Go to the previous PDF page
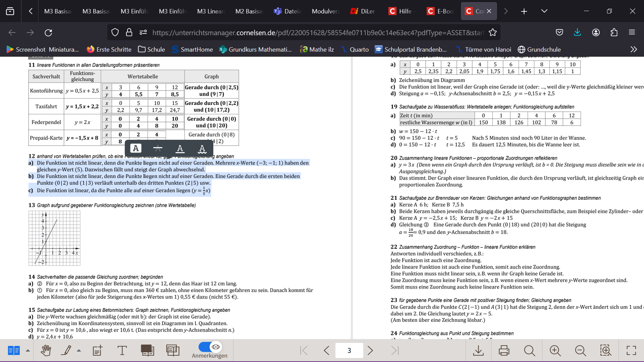Viewport: 644px width, 362px height. pos(326,351)
